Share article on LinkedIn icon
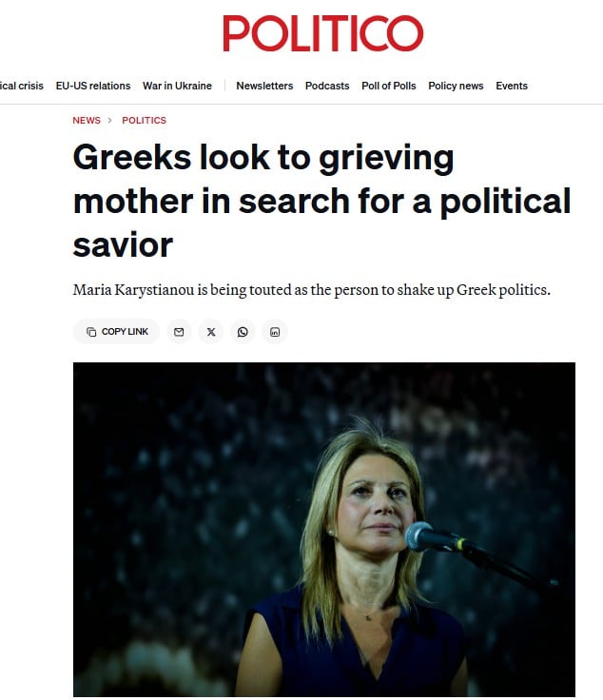Viewport: 603px width, 700px height. pyautogui.click(x=275, y=332)
